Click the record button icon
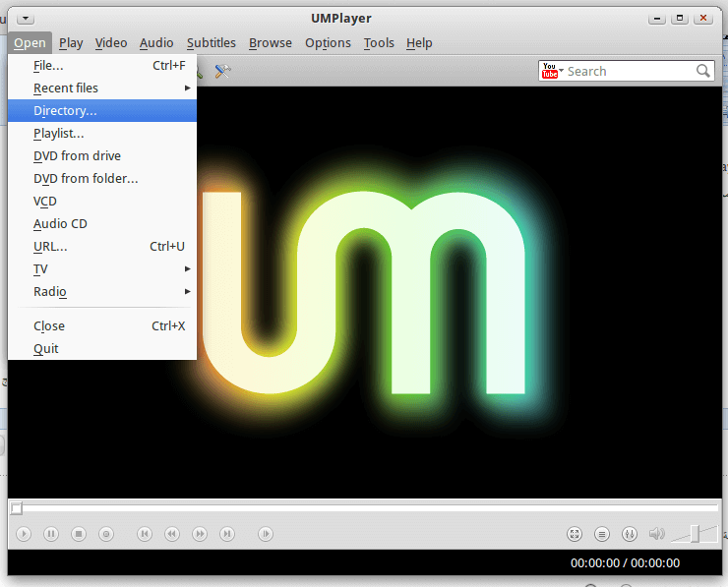 point(106,534)
